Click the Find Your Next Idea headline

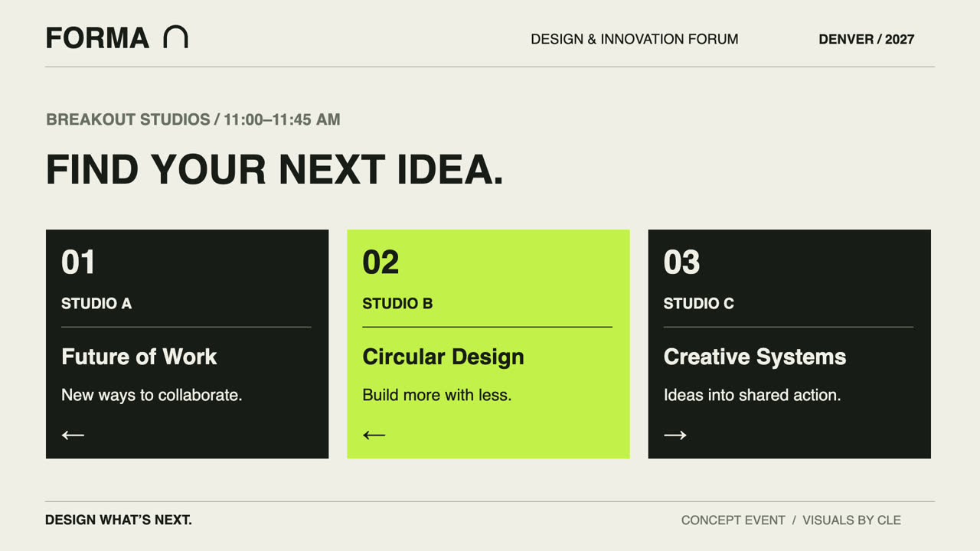(x=275, y=169)
